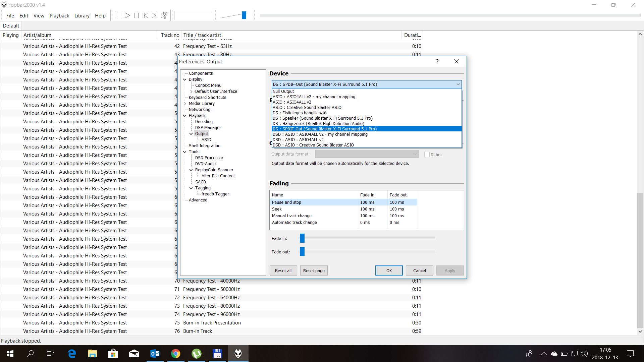Open File Explorer from taskbar
Image resolution: width=644 pixels, height=362 pixels.
coord(93,354)
